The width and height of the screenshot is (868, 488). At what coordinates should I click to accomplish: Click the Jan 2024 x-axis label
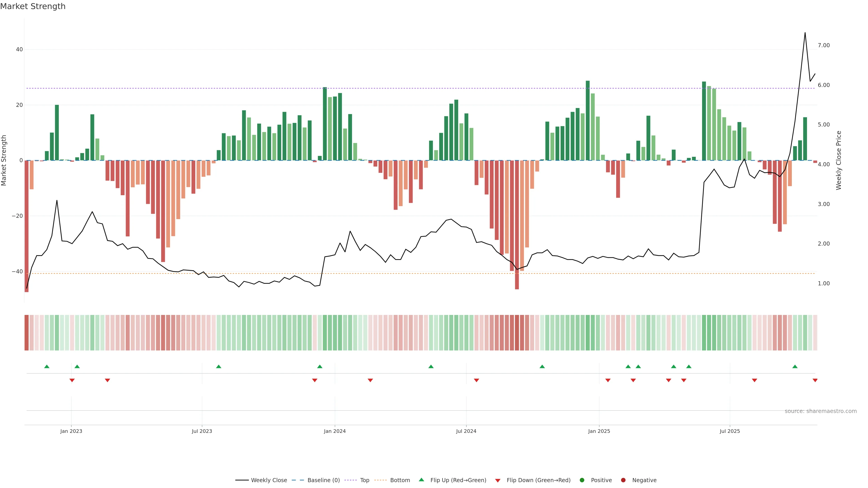coord(335,431)
